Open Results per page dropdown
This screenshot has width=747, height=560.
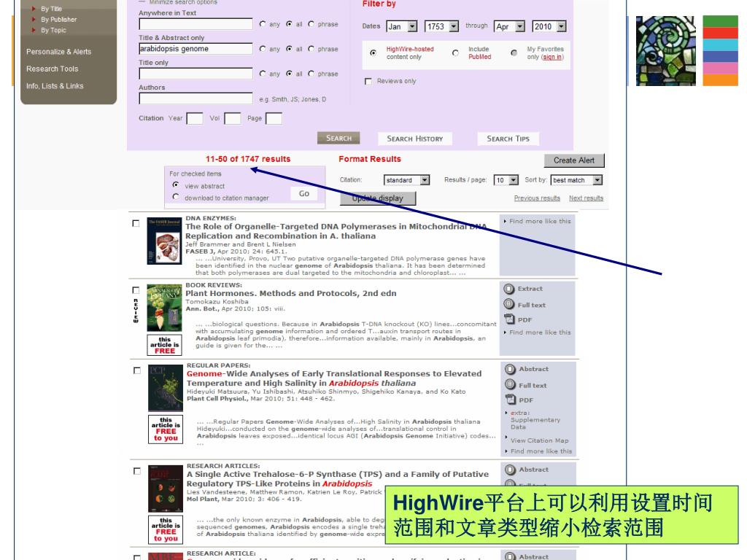506,180
